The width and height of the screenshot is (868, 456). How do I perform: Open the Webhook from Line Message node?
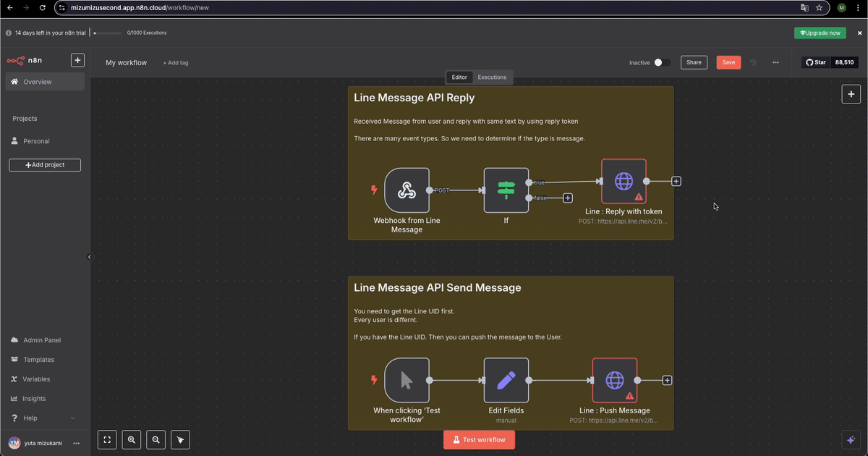[407, 190]
